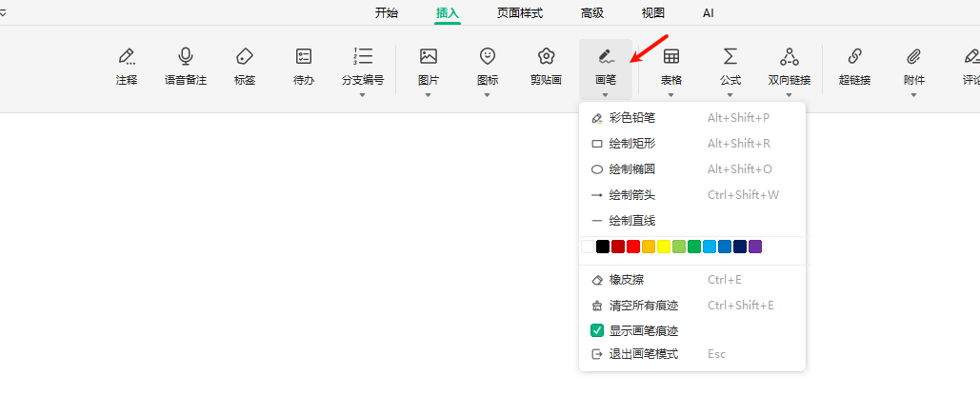This screenshot has width=980, height=396.
Task: Insert a picture via 图片 icon
Action: coord(429,56)
